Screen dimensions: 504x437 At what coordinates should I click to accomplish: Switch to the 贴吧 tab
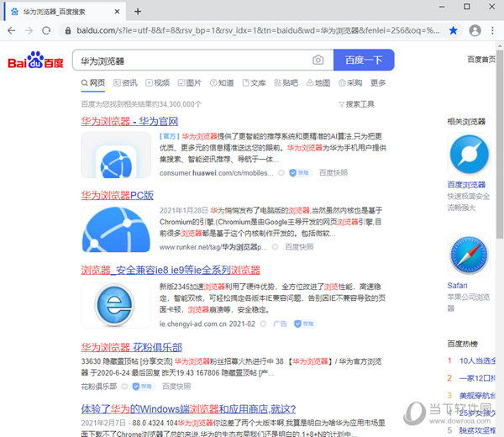[286, 83]
